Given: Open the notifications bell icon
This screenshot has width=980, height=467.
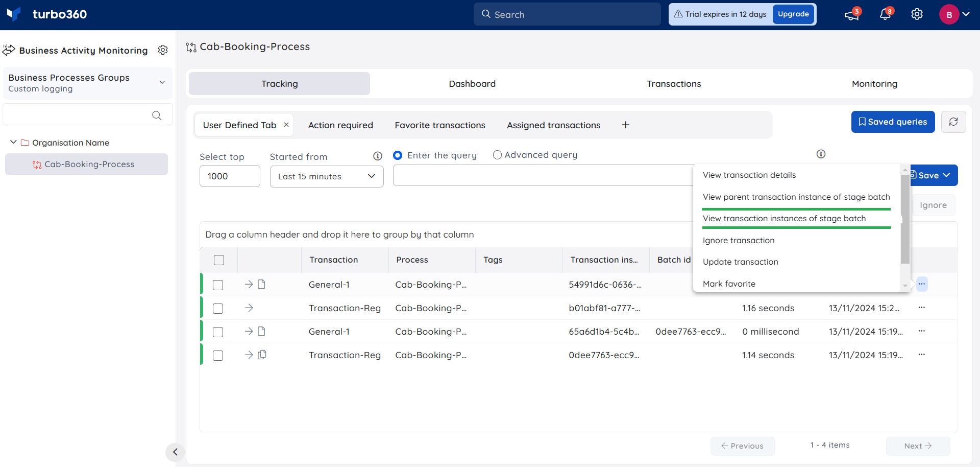Looking at the screenshot, I should point(885,14).
